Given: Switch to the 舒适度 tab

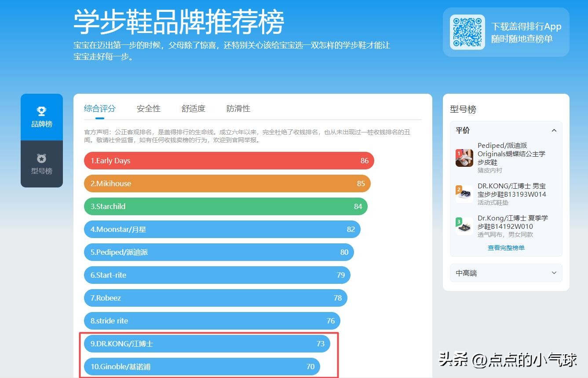Looking at the screenshot, I should pos(193,108).
